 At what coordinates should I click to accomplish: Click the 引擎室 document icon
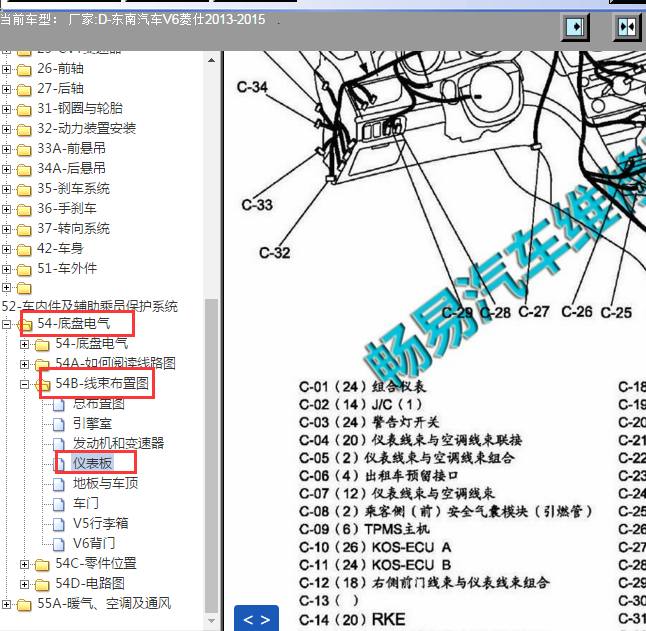point(59,424)
